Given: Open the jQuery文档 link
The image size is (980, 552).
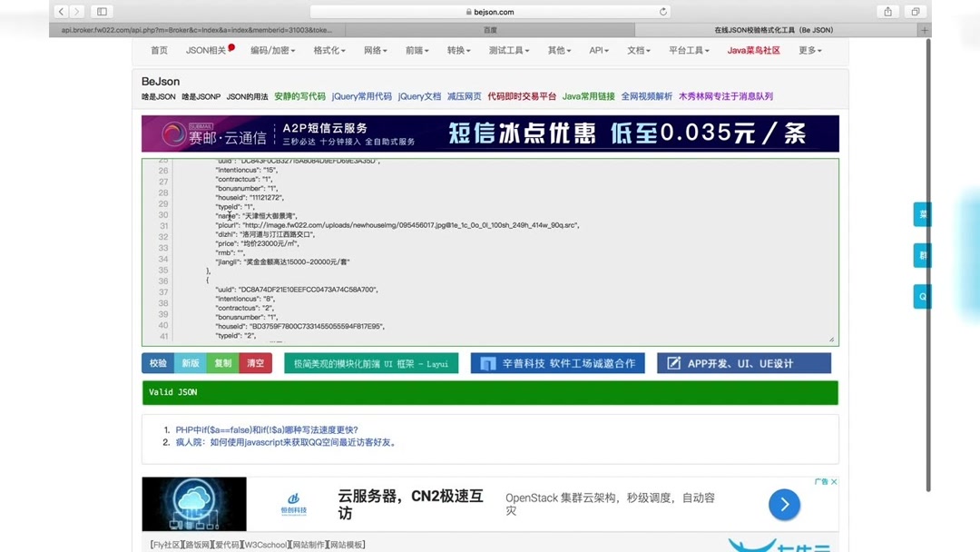Looking at the screenshot, I should (x=419, y=95).
